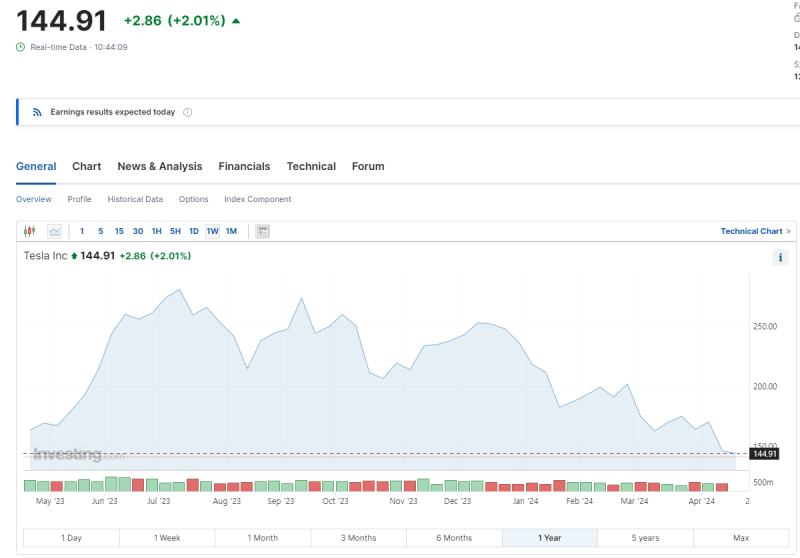The image size is (800, 558).
Task: Select the 1 Year range button
Action: 550,538
